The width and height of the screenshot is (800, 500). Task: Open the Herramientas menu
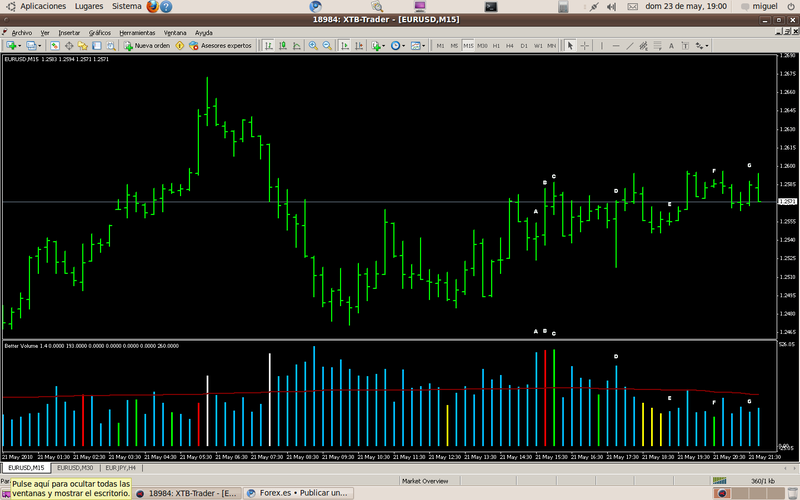[x=137, y=32]
